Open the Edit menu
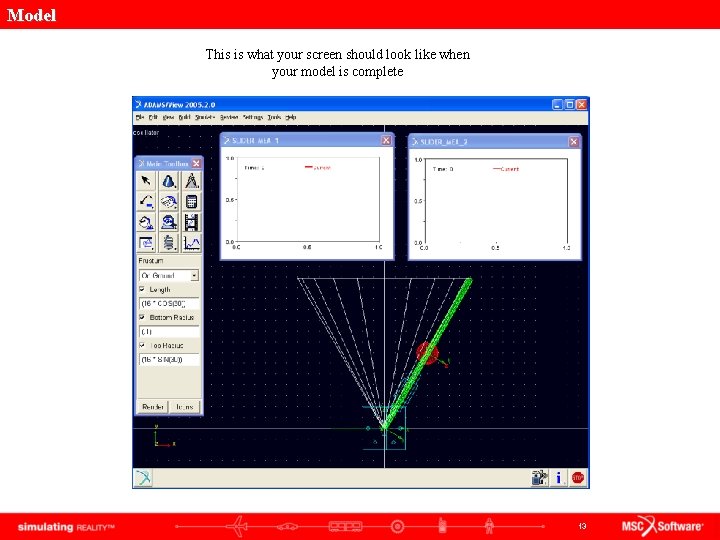The image size is (720, 540). pyautogui.click(x=153, y=118)
